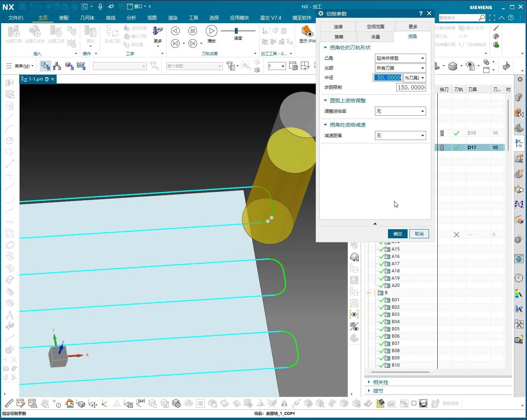The width and height of the screenshot is (527, 420).
Task: Open the 分析 ribbon tab
Action: 131,17
